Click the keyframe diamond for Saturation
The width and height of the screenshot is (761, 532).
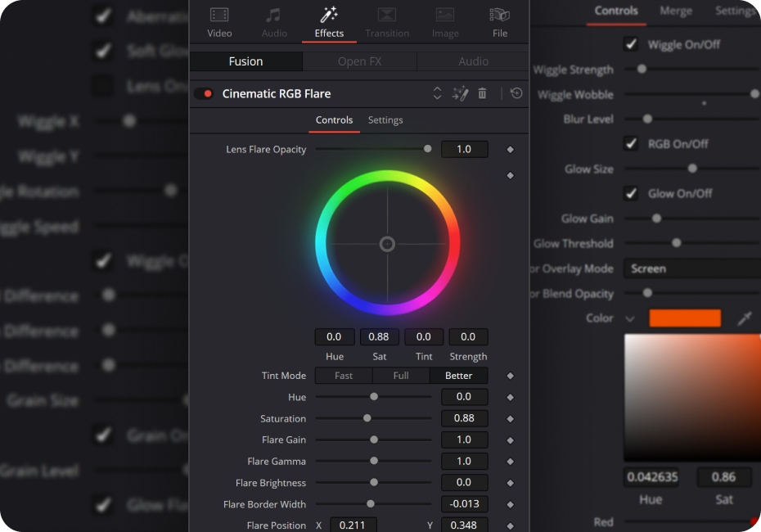point(510,418)
